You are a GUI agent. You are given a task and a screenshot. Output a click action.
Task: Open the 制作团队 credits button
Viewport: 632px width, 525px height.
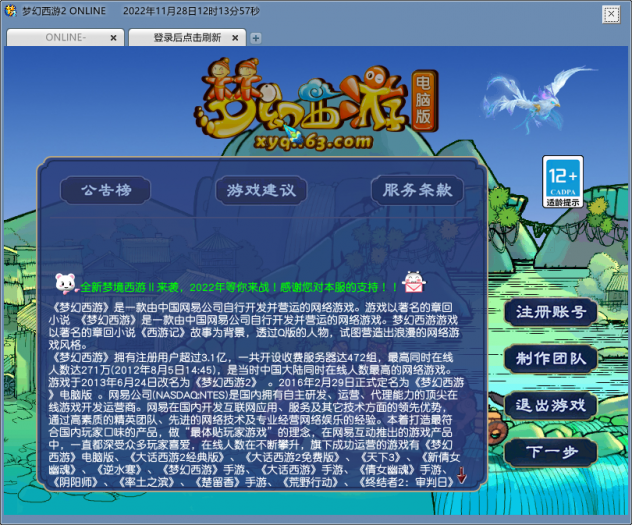tap(551, 358)
